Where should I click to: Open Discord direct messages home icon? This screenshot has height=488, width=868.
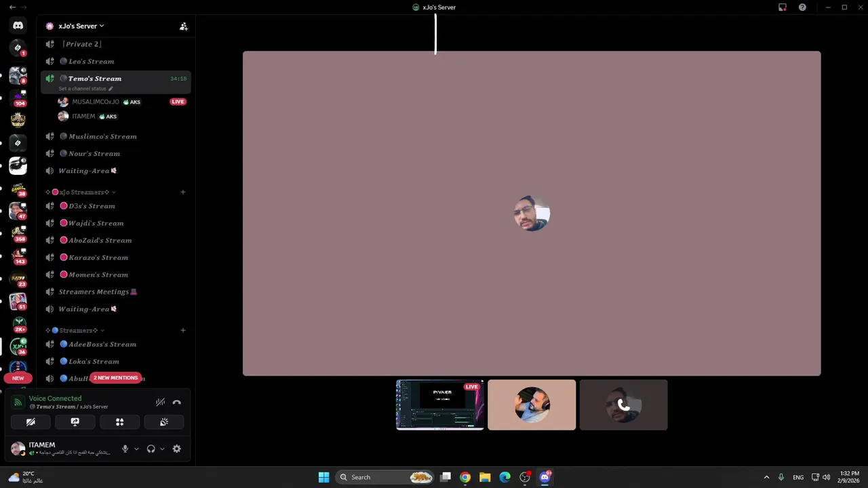18,26
